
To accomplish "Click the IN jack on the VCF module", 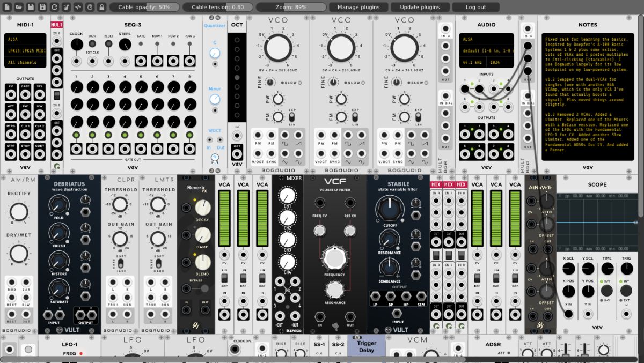I will [x=319, y=317].
